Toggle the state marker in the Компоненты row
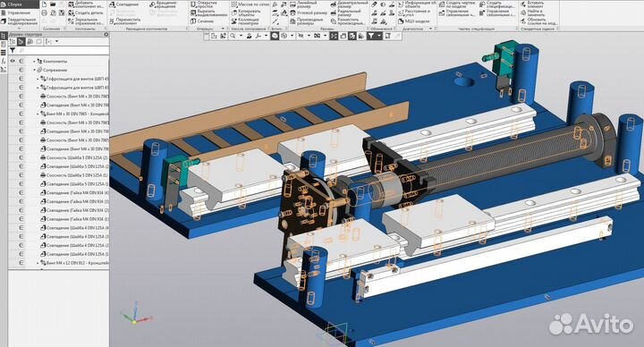Screen dimensions: 644x347 pyautogui.click(x=21, y=61)
